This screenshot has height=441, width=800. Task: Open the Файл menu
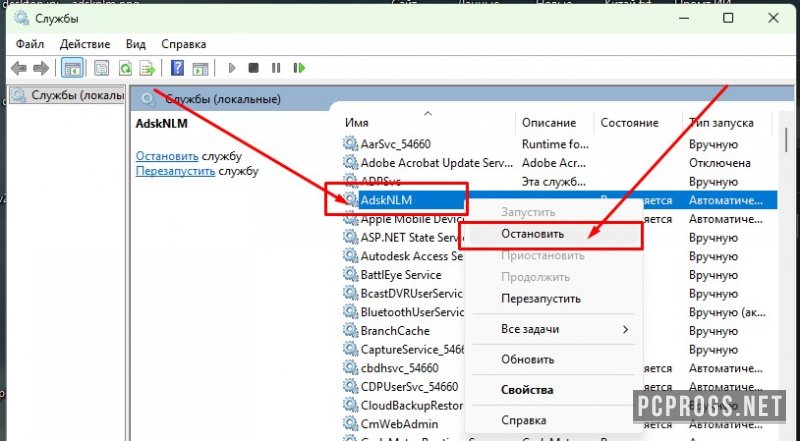point(30,44)
